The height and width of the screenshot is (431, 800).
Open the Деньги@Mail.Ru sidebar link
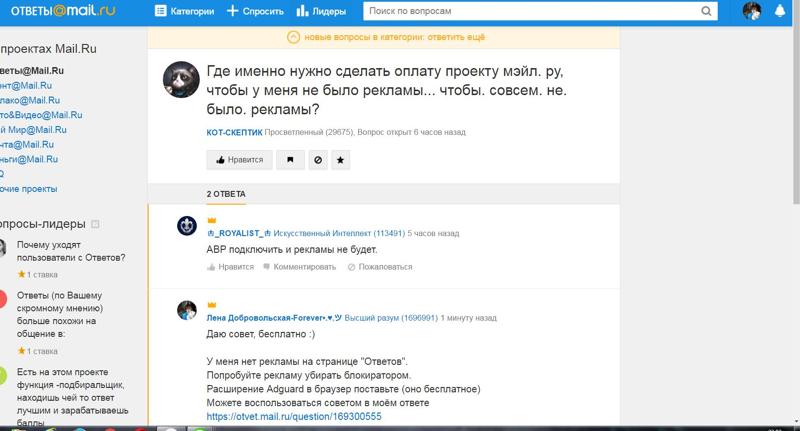coord(29,159)
